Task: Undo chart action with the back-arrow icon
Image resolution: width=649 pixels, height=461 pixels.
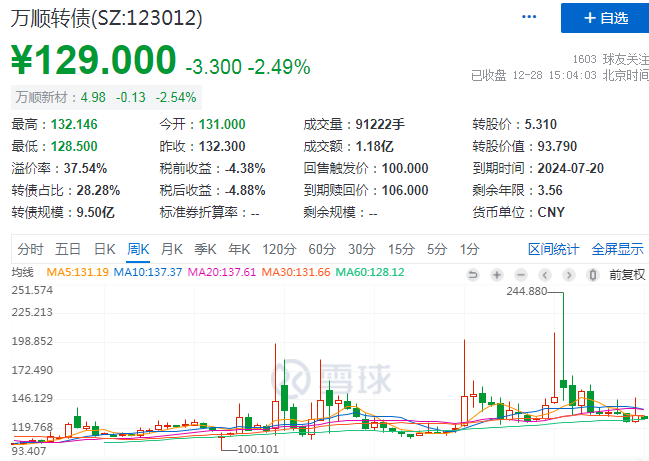Action: point(473,275)
